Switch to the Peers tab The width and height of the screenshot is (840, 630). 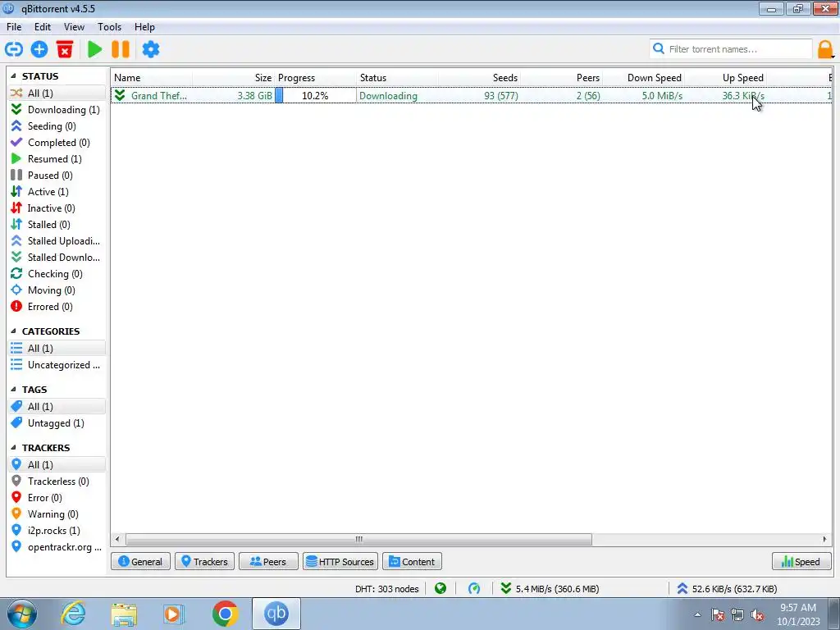268,561
